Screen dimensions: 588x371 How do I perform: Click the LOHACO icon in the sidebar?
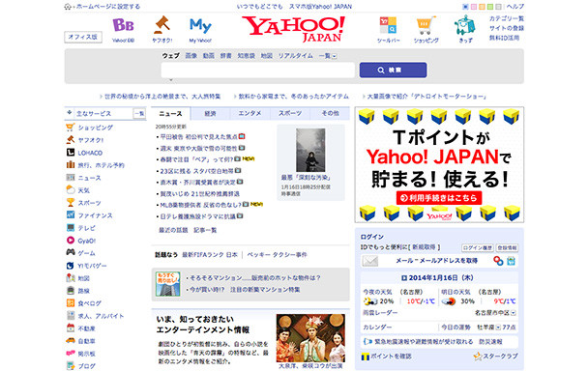tap(71, 152)
